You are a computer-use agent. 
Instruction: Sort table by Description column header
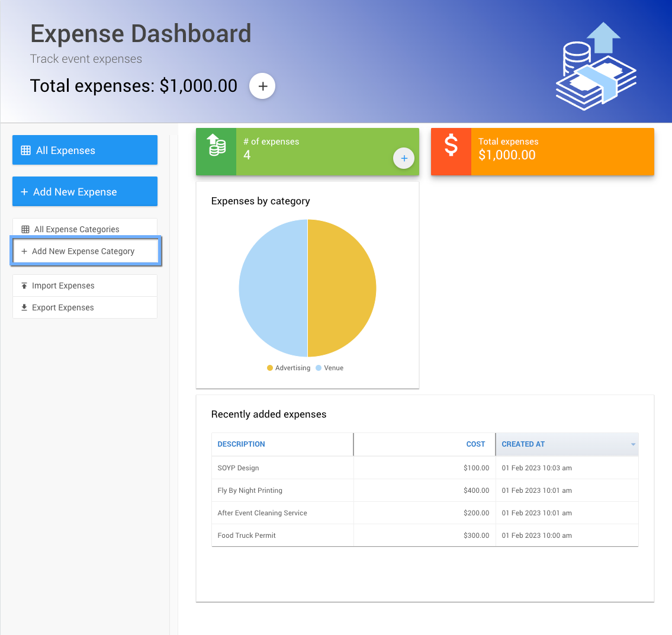coord(242,444)
